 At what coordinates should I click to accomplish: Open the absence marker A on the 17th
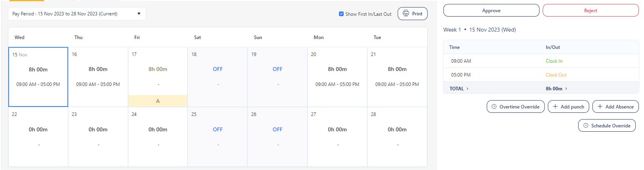[158, 101]
